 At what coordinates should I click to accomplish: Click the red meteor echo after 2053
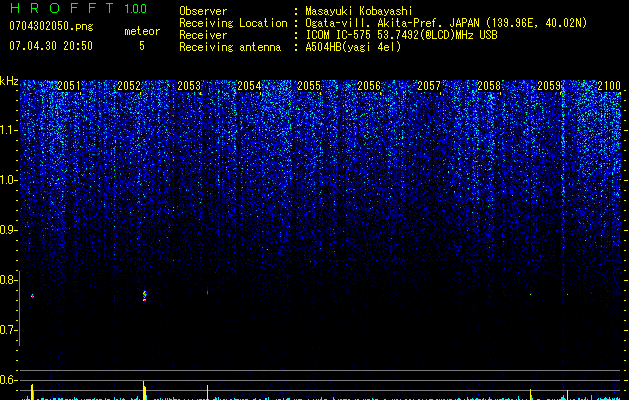207,292
